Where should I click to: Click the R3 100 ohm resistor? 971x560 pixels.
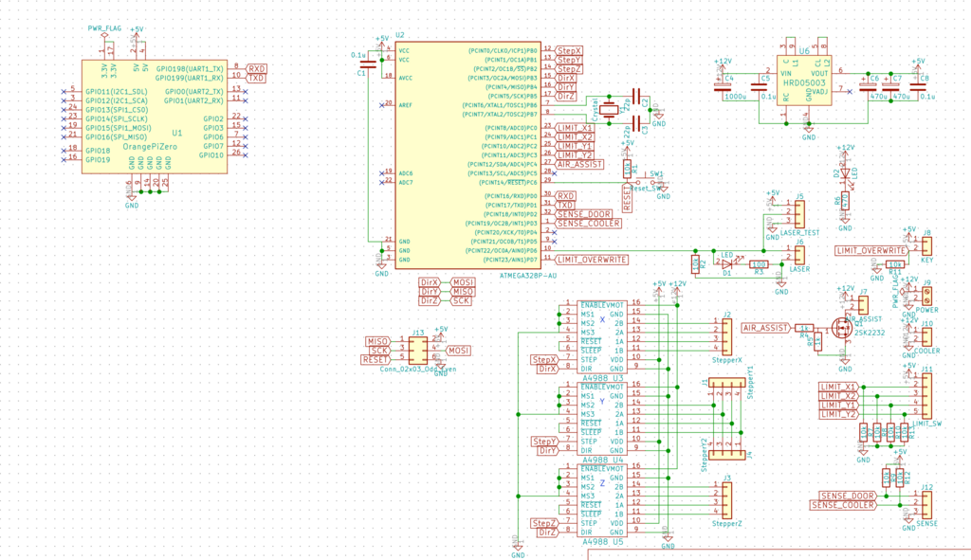(x=759, y=264)
